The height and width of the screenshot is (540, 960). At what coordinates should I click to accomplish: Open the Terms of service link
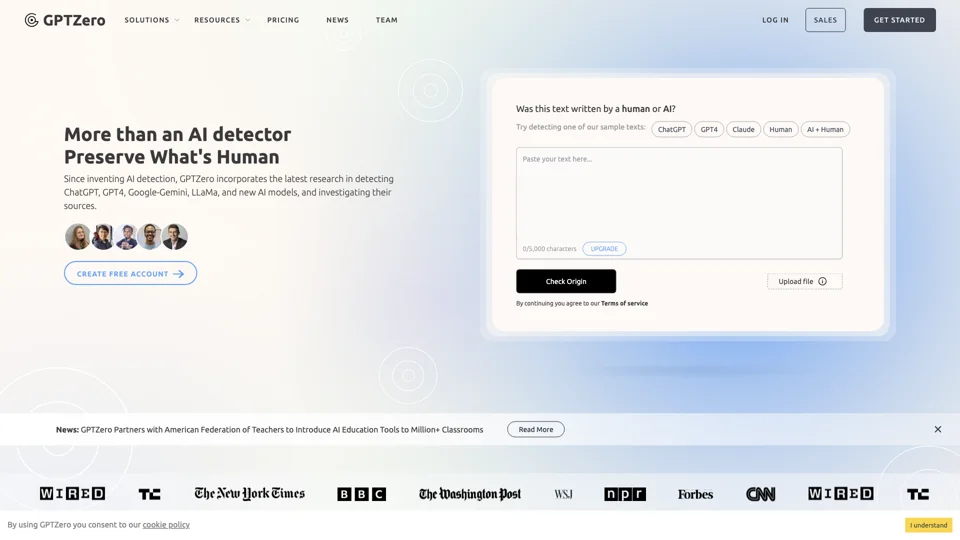click(x=624, y=303)
